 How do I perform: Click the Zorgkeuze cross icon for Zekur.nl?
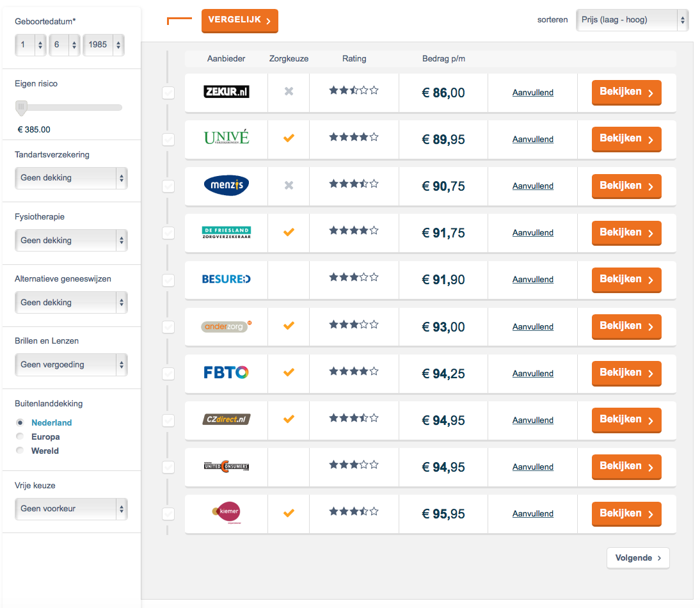tap(289, 91)
